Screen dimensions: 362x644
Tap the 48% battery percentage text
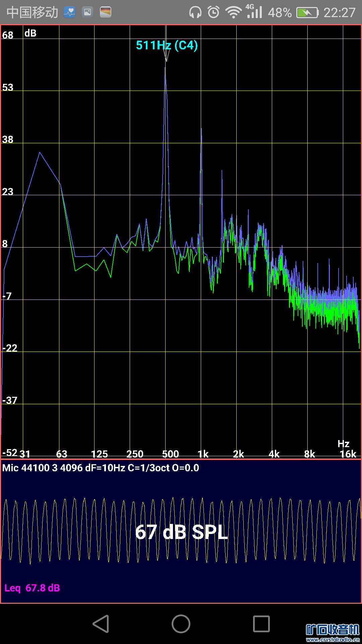pyautogui.click(x=280, y=13)
